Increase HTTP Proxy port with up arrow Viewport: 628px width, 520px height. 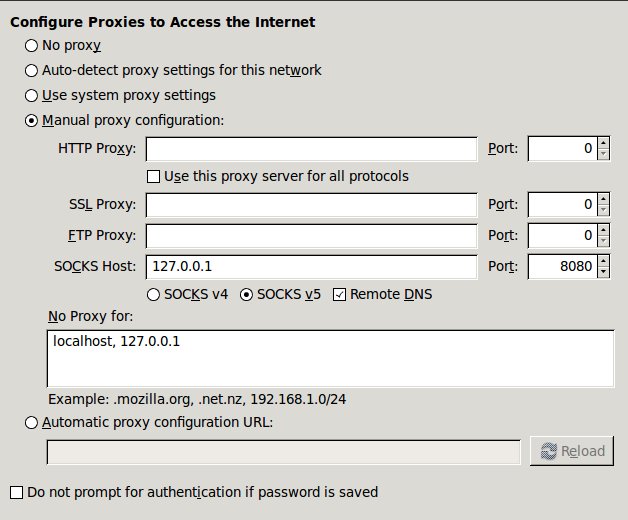603,143
